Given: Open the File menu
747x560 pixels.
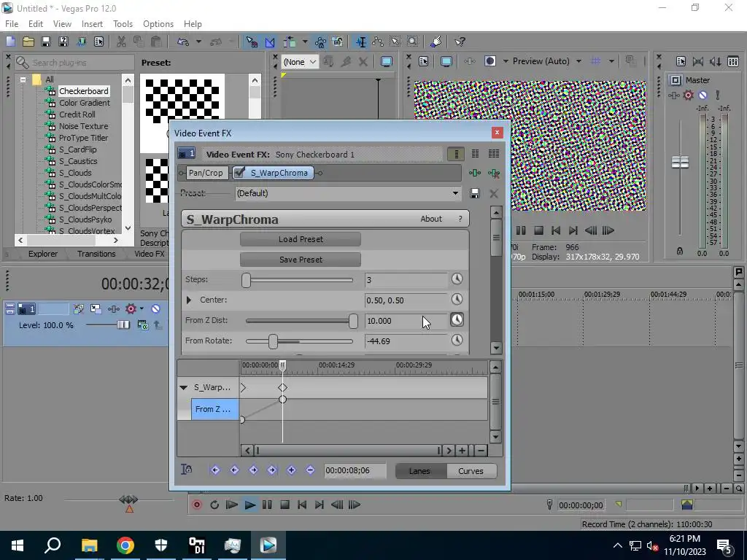Looking at the screenshot, I should tap(12, 24).
